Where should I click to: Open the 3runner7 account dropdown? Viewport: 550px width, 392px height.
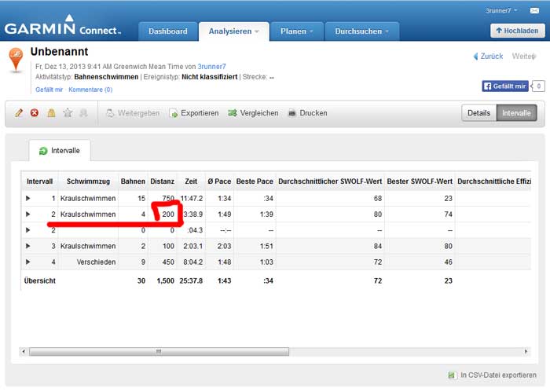click(x=501, y=10)
